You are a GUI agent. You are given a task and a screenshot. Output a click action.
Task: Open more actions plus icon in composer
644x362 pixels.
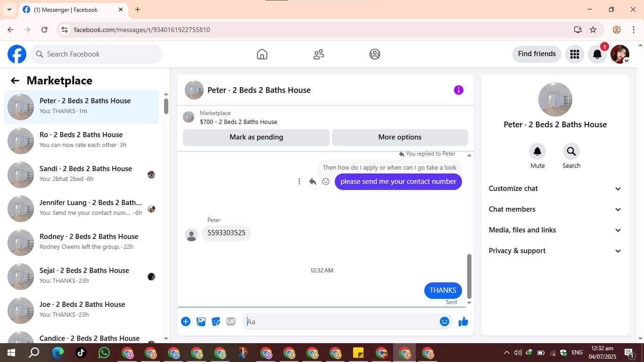pos(186,321)
